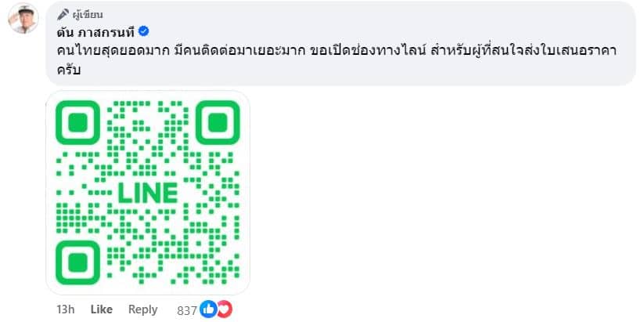Open the commenter's profile picture
The width and height of the screenshot is (644, 322).
coord(23,19)
